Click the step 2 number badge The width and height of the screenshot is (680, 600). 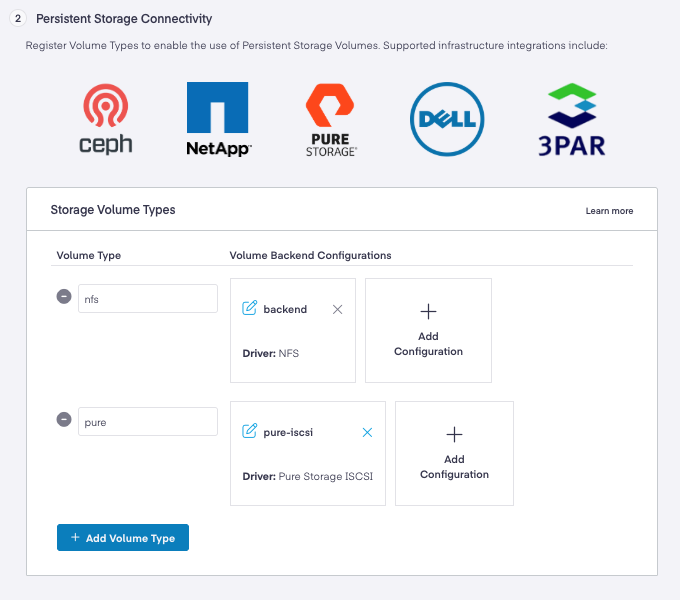pyautogui.click(x=18, y=19)
